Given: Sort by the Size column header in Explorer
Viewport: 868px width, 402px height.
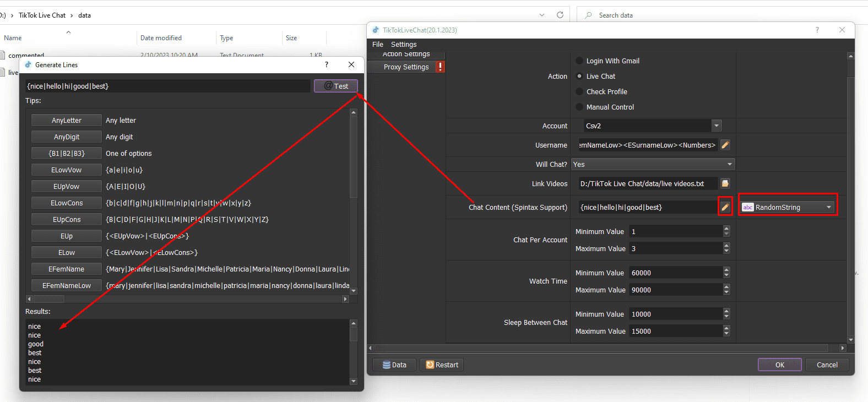Looking at the screenshot, I should pos(291,38).
